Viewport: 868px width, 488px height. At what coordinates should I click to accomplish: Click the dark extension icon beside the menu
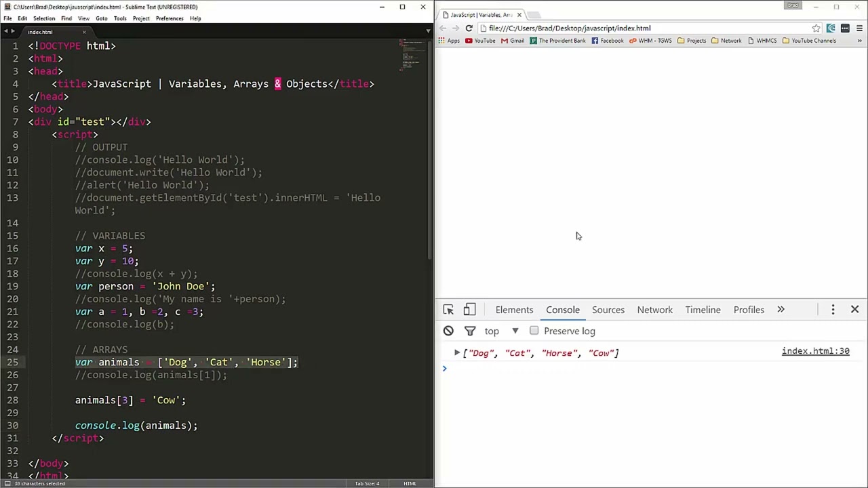[x=845, y=28]
